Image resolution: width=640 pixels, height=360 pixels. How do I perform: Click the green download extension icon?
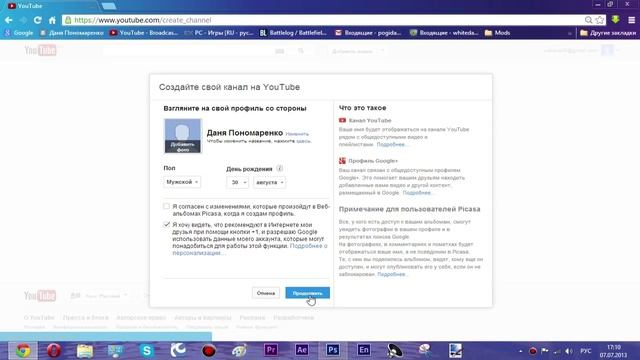click(615, 20)
